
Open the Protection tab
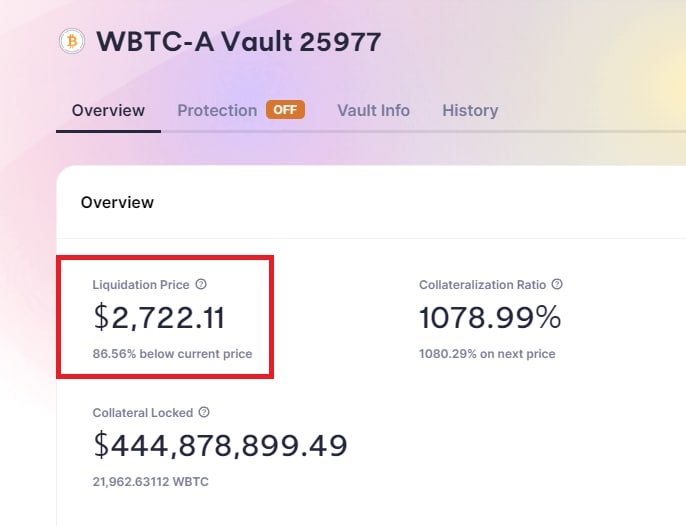point(217,110)
